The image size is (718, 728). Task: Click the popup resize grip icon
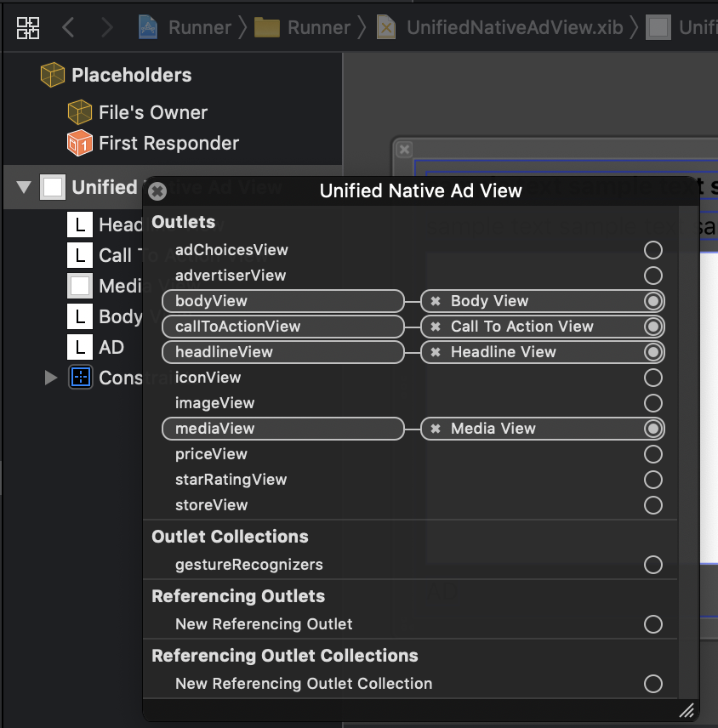click(687, 710)
